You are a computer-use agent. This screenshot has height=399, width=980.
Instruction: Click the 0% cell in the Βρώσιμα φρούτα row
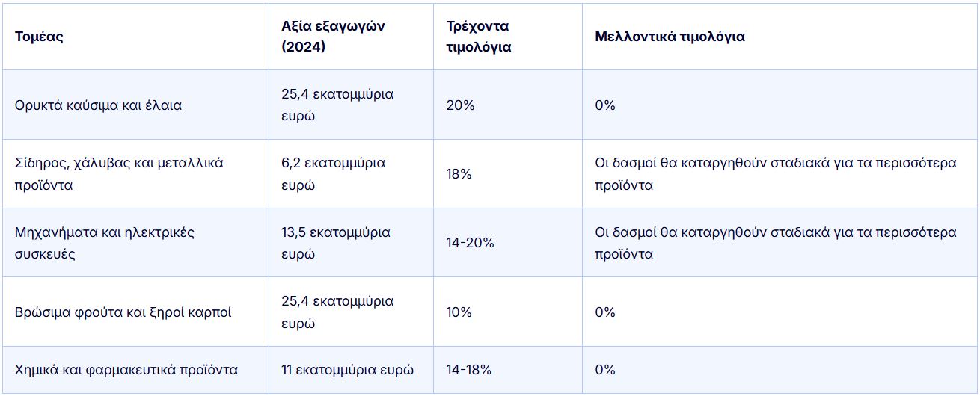pos(605,312)
